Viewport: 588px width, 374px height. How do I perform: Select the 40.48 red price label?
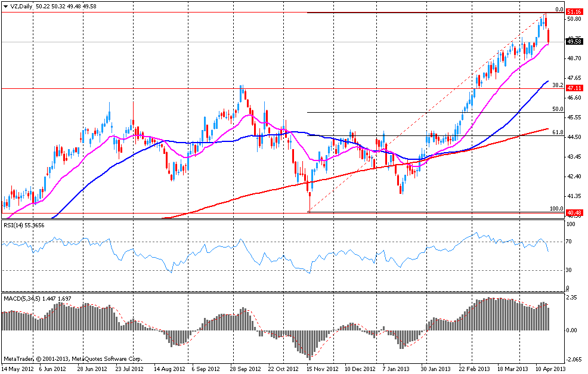[574, 213]
